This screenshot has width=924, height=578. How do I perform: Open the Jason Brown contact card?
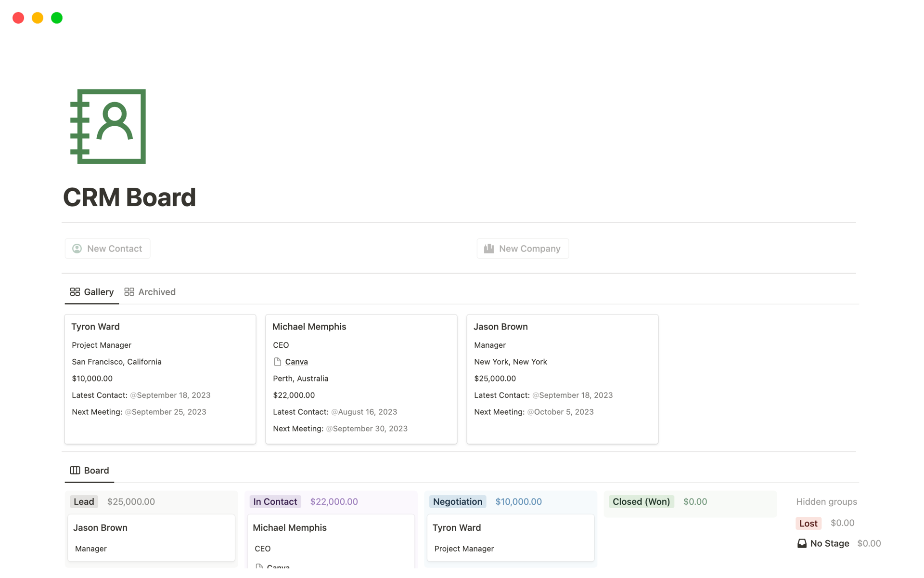pos(500,326)
